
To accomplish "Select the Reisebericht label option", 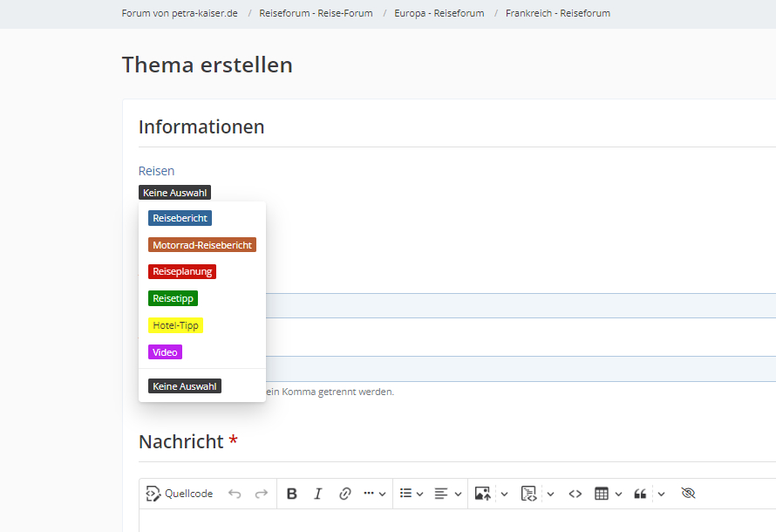I will tap(180, 218).
